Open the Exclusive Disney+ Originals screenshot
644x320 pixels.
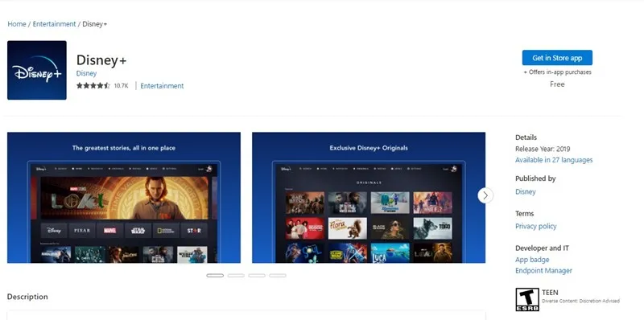[x=369, y=197]
